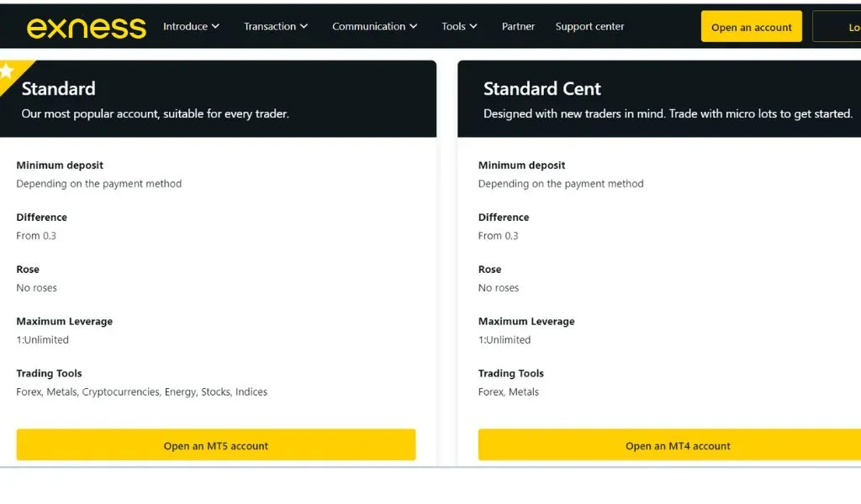This screenshot has width=861, height=504.
Task: Open the Transaction dropdown menu
Action: coord(276,27)
